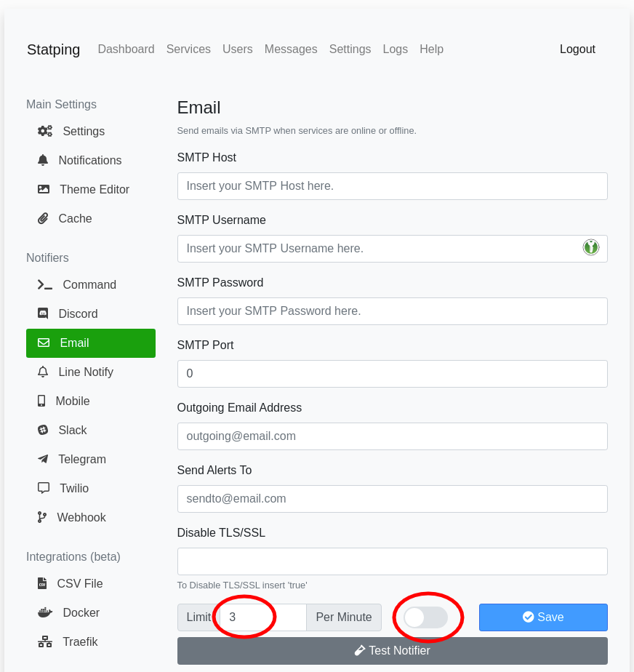Click the CSV File document icon
Image resolution: width=634 pixels, height=672 pixels.
click(42, 584)
